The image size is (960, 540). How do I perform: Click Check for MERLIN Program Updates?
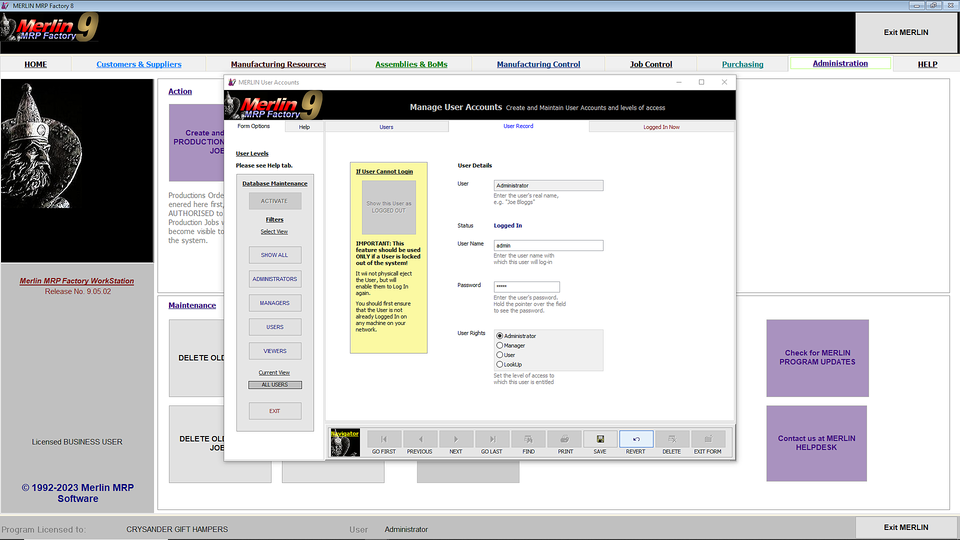[817, 357]
